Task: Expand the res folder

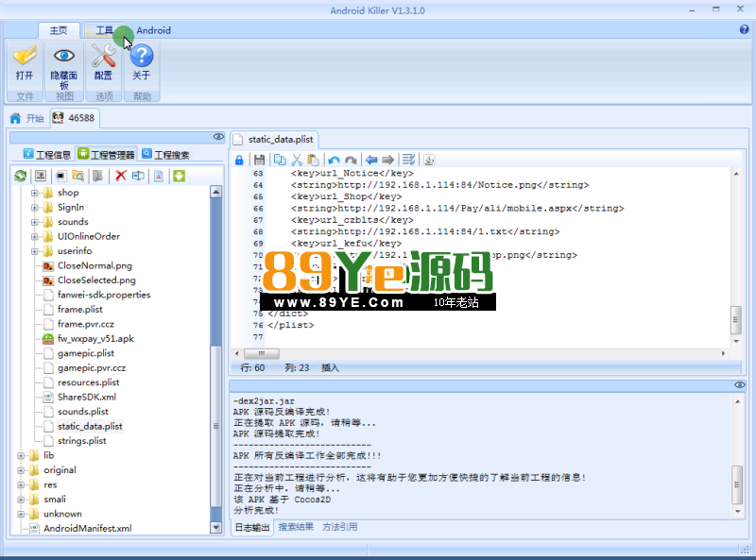Action: click(x=21, y=485)
